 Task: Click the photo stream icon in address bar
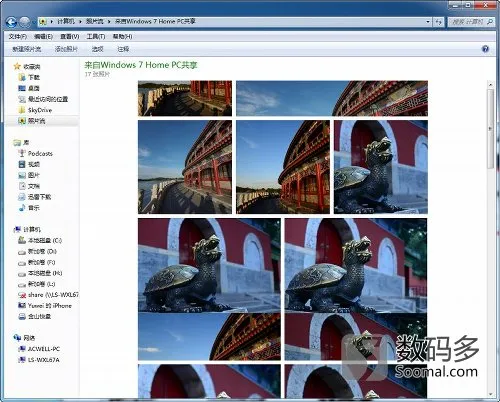click(x=43, y=22)
